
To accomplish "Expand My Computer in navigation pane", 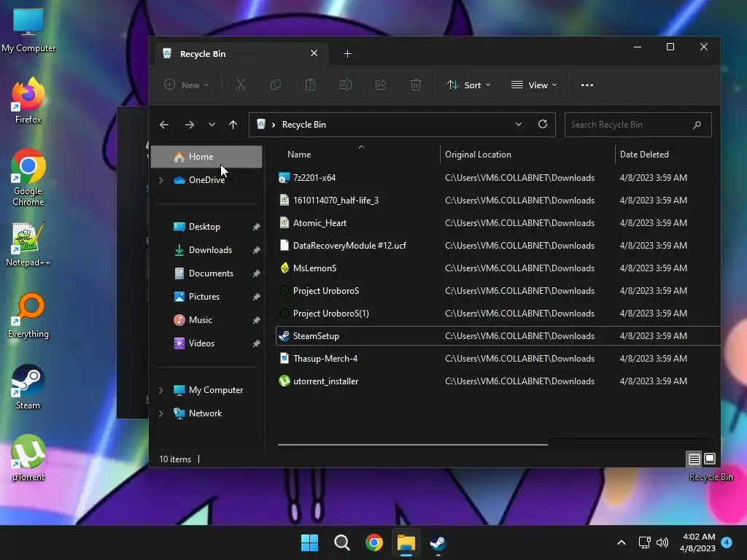I will coord(161,390).
